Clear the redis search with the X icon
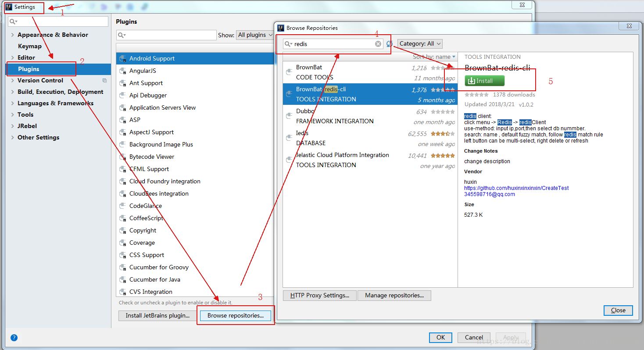 pyautogui.click(x=378, y=44)
